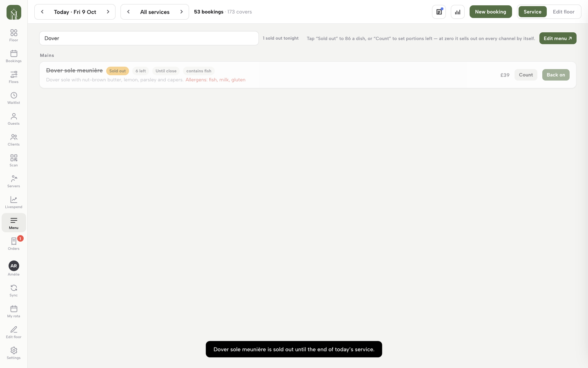Switch to Service mode

532,12
